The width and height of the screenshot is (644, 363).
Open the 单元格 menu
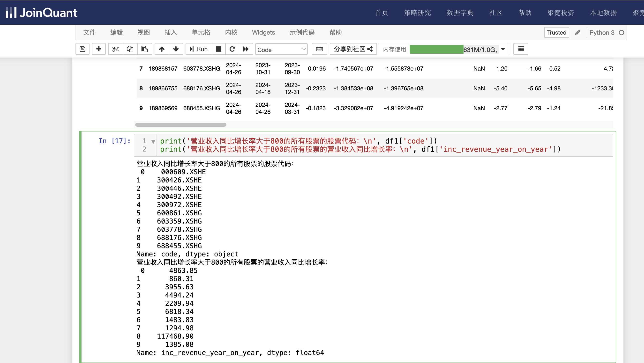(201, 32)
